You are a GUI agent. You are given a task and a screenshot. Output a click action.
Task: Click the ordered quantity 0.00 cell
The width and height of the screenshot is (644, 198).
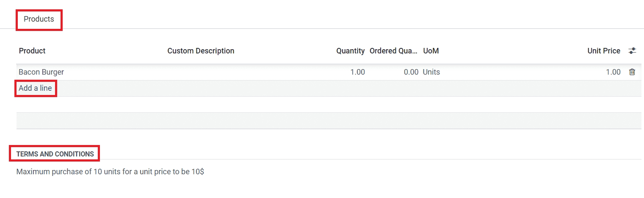[x=411, y=72]
